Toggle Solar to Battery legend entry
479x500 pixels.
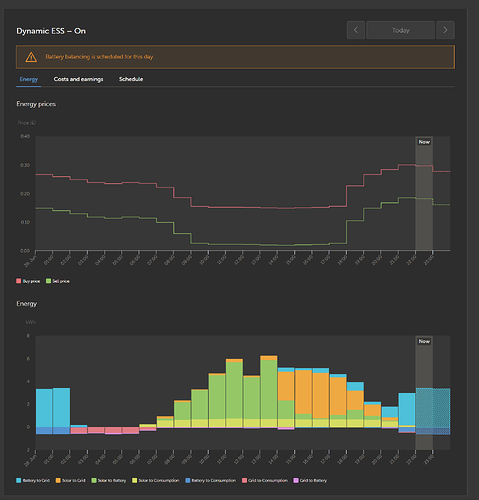109,480
